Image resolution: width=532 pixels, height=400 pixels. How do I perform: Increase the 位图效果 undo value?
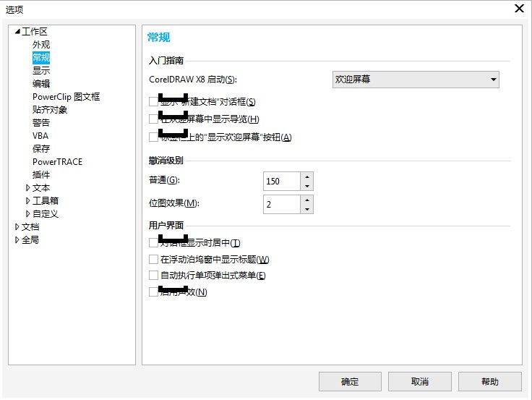tap(306, 200)
